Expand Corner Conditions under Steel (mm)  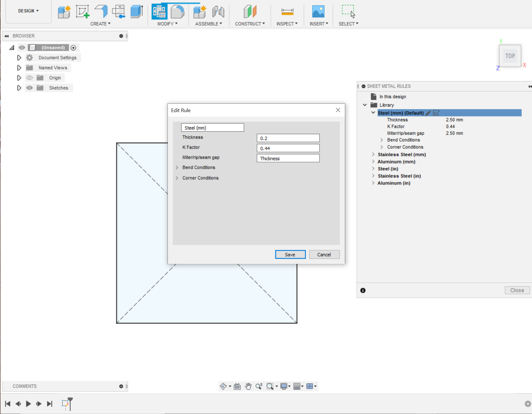click(382, 147)
